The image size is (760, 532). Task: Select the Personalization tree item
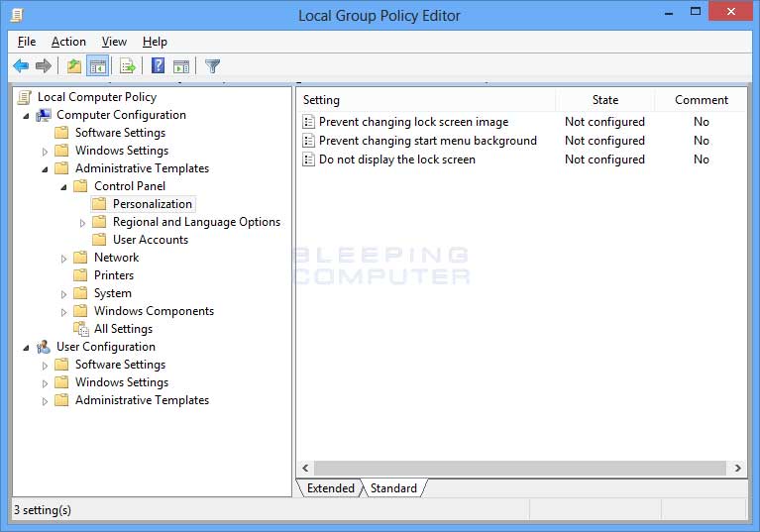(x=153, y=204)
